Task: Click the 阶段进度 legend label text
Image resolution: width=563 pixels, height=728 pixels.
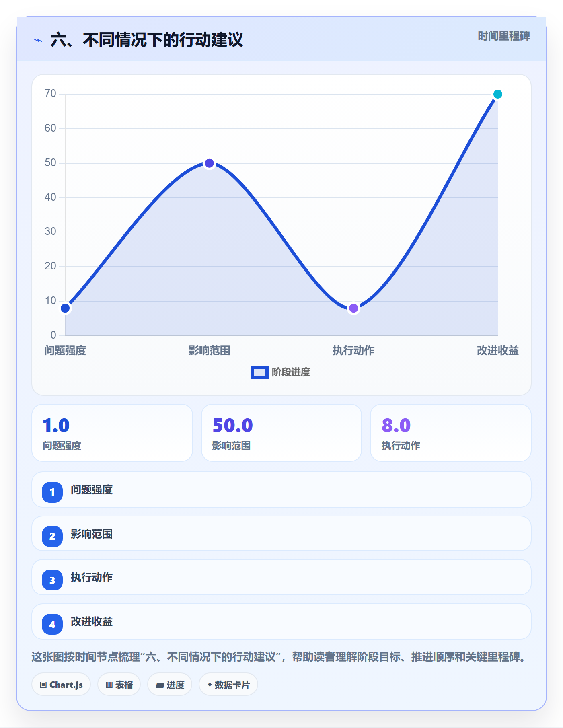Action: (x=291, y=372)
